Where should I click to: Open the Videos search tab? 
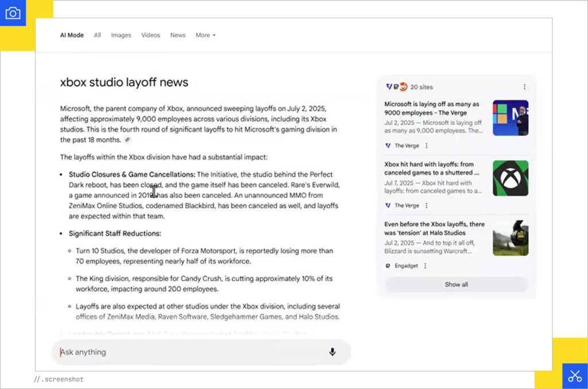(150, 35)
